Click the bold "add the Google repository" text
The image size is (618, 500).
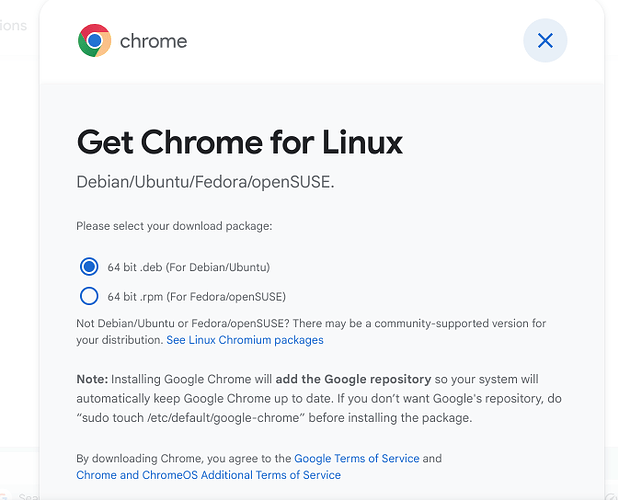tap(353, 379)
